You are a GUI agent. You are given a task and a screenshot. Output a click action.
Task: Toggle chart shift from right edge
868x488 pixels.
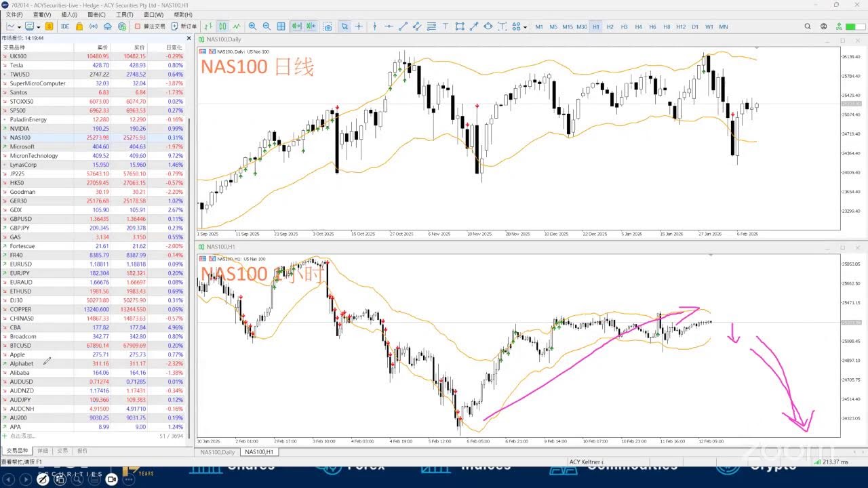[x=311, y=26]
